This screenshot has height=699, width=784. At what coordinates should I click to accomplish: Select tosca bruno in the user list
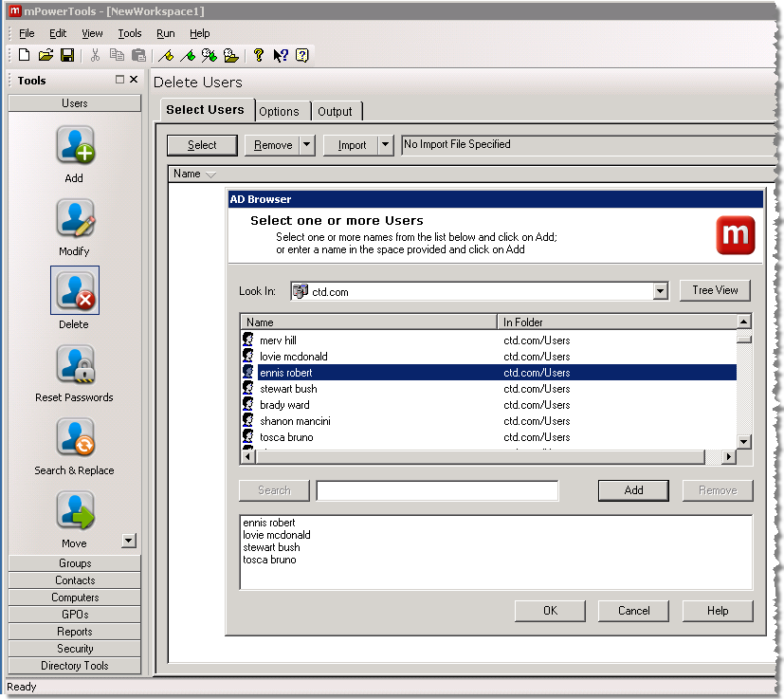pos(488,437)
